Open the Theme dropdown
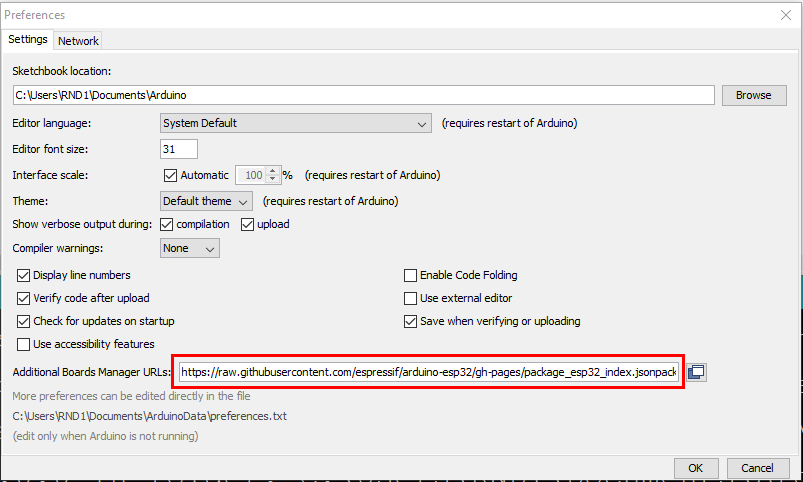This screenshot has width=803, height=482. (206, 200)
